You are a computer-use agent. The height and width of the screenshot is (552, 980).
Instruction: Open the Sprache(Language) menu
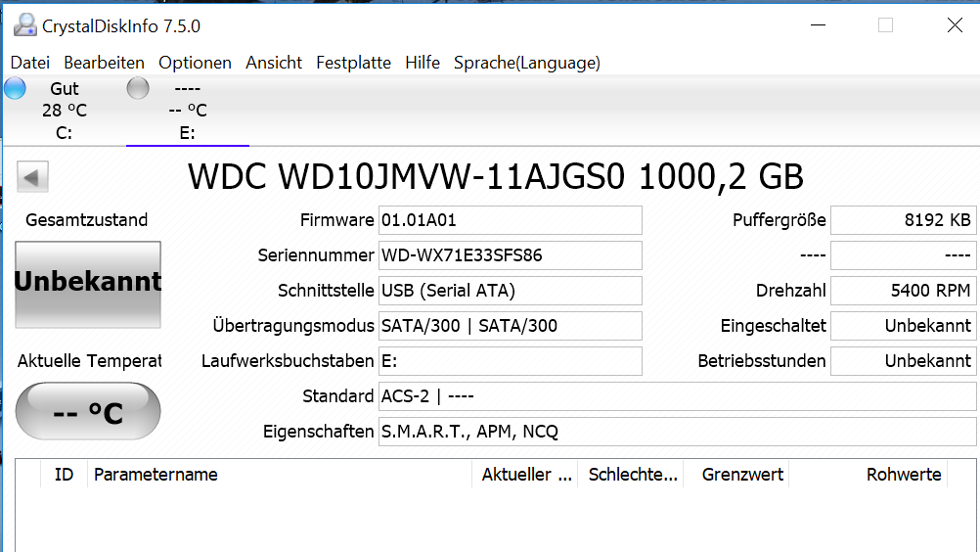[527, 63]
